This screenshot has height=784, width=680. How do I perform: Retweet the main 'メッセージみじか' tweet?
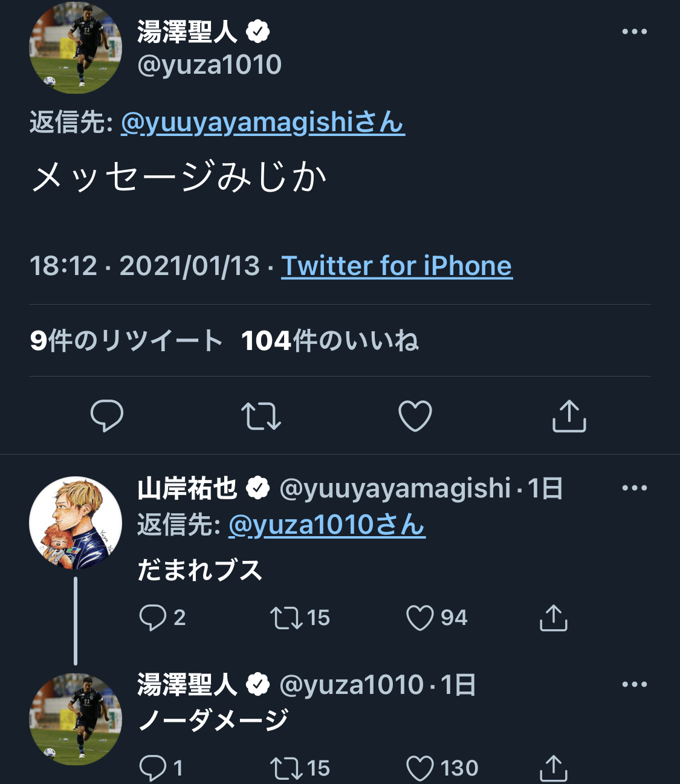261,416
